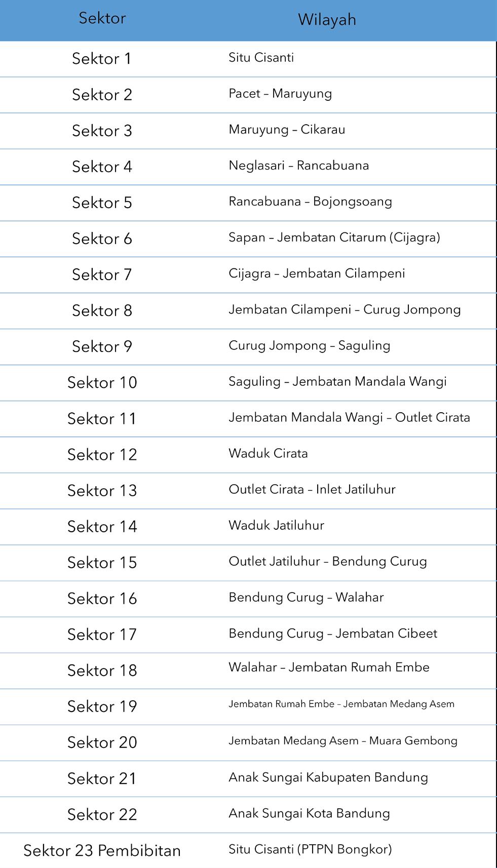The width and height of the screenshot is (497, 868).
Task: Click the Waduk Cirata entry
Action: coord(268,453)
